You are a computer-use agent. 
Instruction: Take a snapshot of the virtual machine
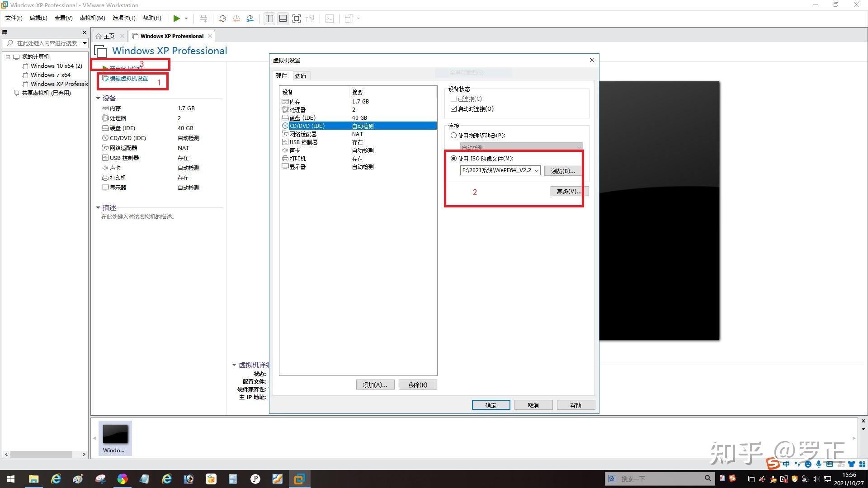222,19
